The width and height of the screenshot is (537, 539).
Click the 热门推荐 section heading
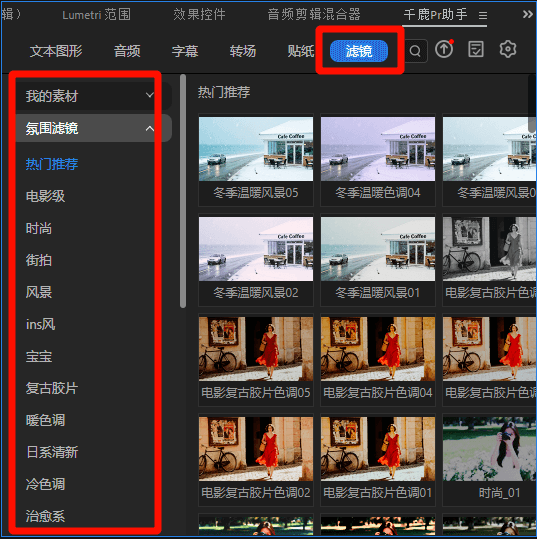point(224,92)
